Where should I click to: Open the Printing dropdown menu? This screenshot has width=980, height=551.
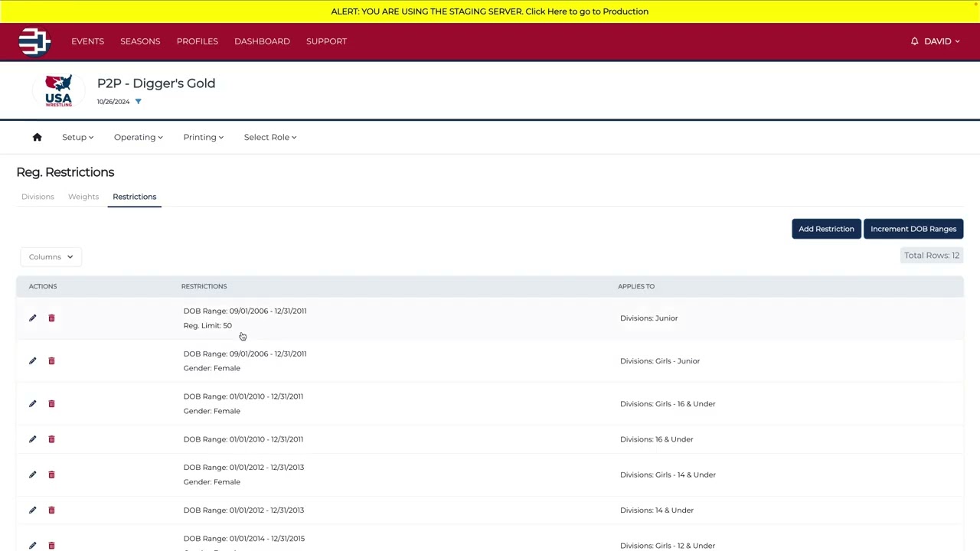coord(203,137)
